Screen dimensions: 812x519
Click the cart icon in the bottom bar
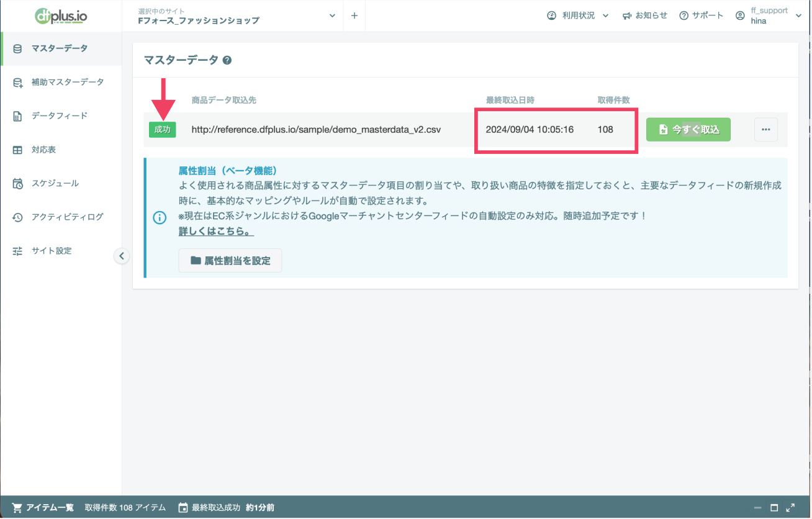click(17, 507)
